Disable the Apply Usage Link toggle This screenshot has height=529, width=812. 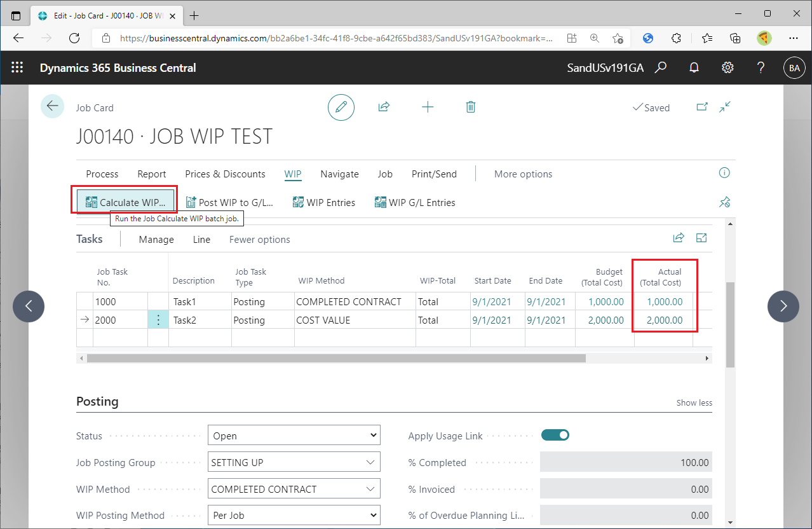coord(555,435)
